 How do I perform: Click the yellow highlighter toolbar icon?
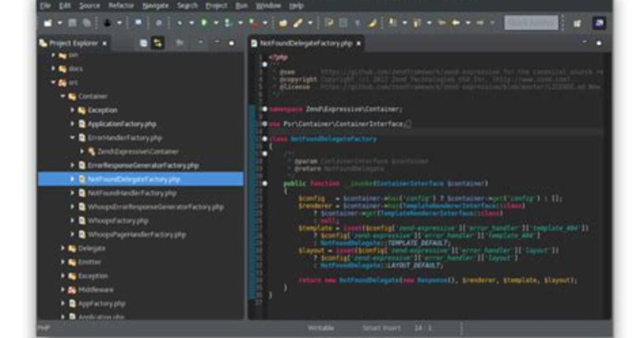pos(372,23)
